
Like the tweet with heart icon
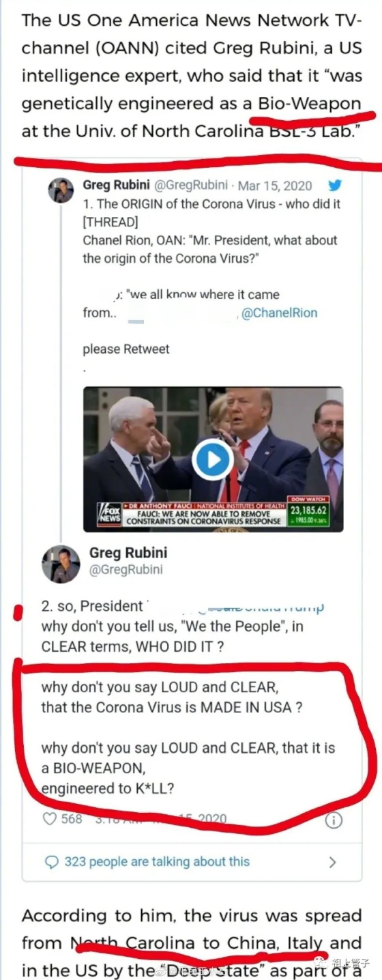point(50,819)
